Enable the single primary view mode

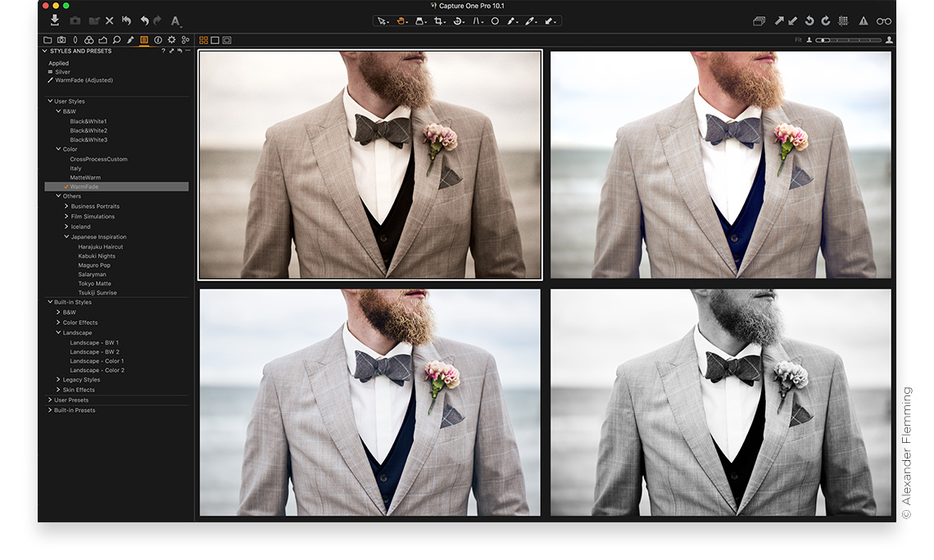[215, 39]
